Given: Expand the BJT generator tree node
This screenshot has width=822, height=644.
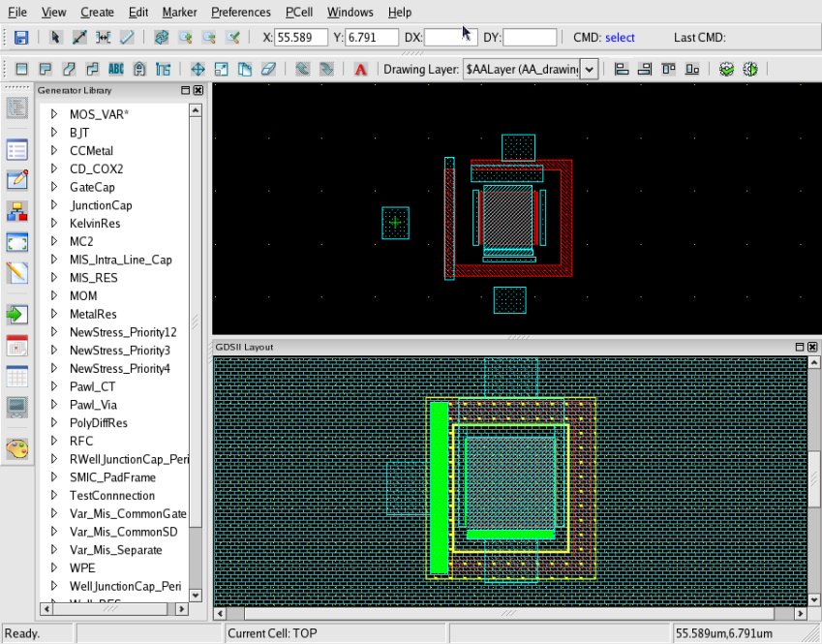Looking at the screenshot, I should coord(54,133).
